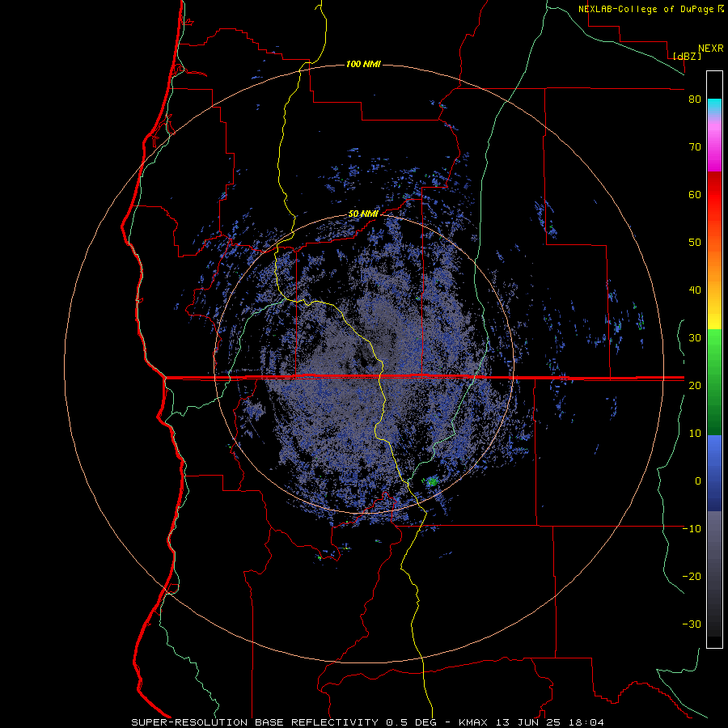The height and width of the screenshot is (728, 728).
Task: Click the 50 value on the dBZ scale
Action: coord(695,243)
